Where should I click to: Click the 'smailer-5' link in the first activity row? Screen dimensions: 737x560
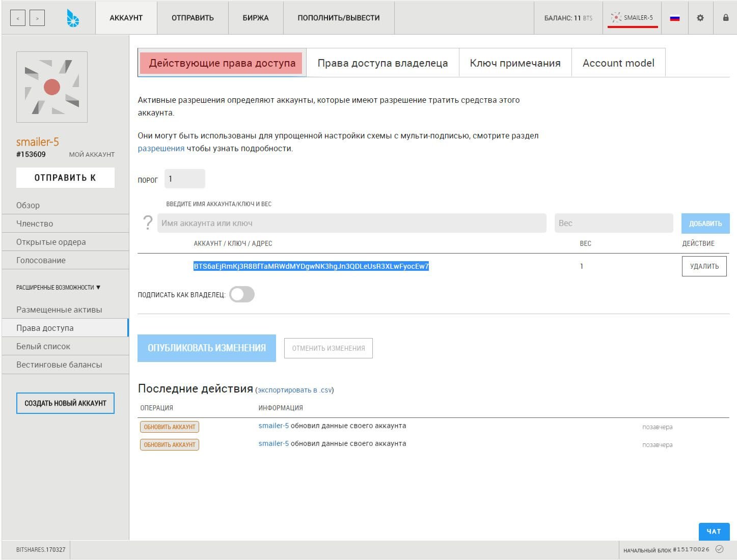[274, 426]
